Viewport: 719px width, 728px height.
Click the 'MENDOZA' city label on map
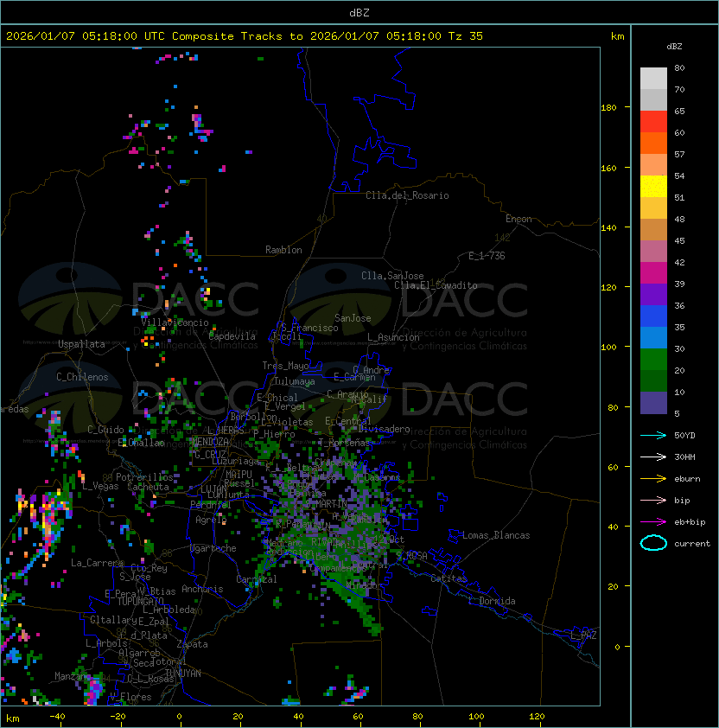click(210, 442)
